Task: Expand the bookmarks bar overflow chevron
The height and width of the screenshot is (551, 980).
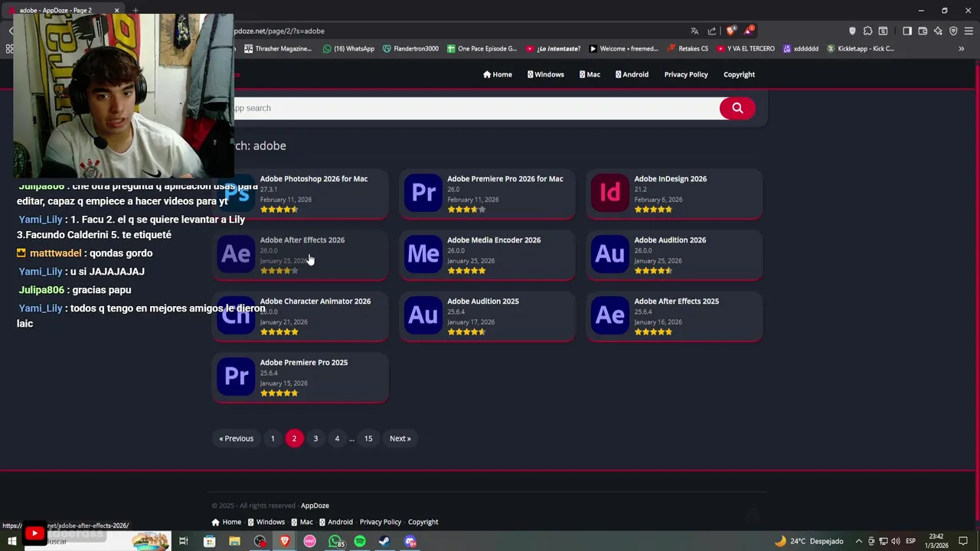Action: coord(962,48)
